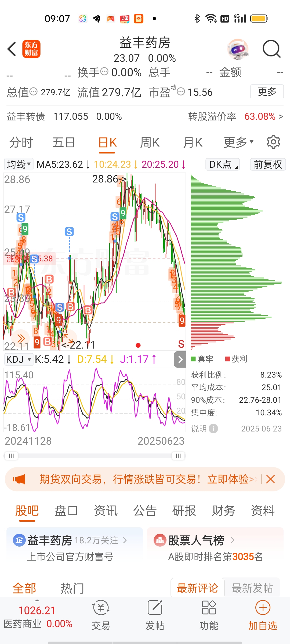Tap the red dot marker on chart bottom
This screenshot has height=644, width=290.
coord(138,345)
